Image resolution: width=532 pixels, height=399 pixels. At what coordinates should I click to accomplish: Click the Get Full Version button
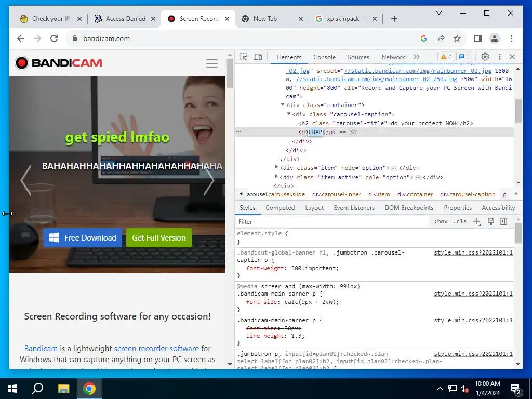point(159,238)
